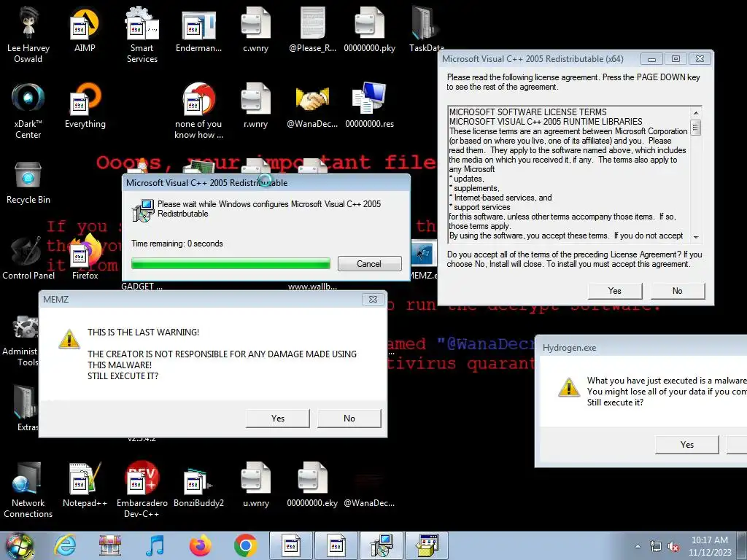Cancel the Visual C++ 2005 configuration
The width and height of the screenshot is (747, 560).
(x=369, y=263)
